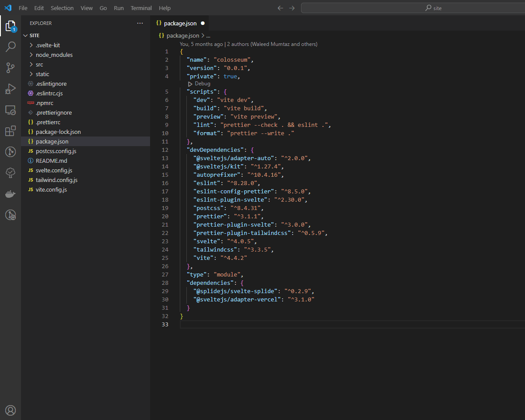Open the Source Control view

[10, 68]
